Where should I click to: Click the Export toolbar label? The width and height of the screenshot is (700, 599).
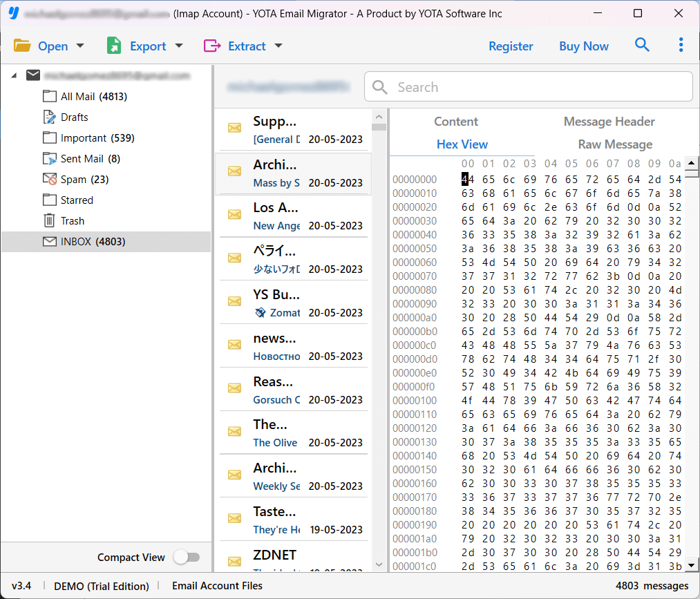click(148, 46)
